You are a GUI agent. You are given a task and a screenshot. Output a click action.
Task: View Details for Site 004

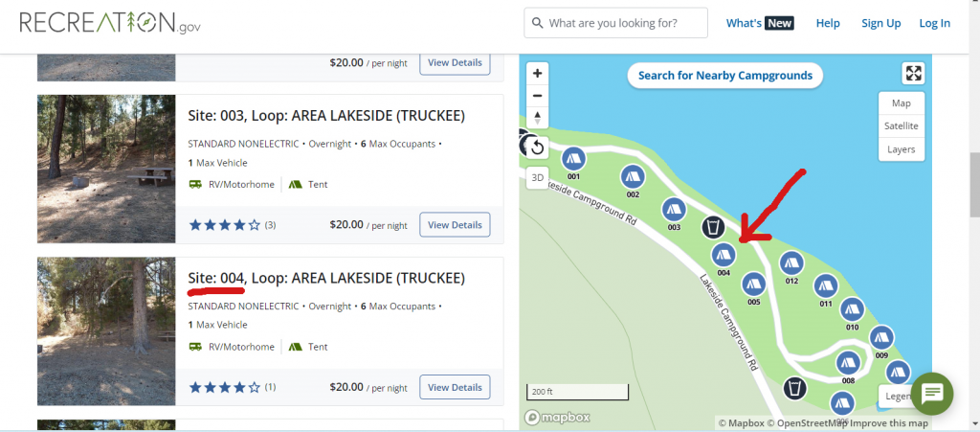click(x=455, y=387)
